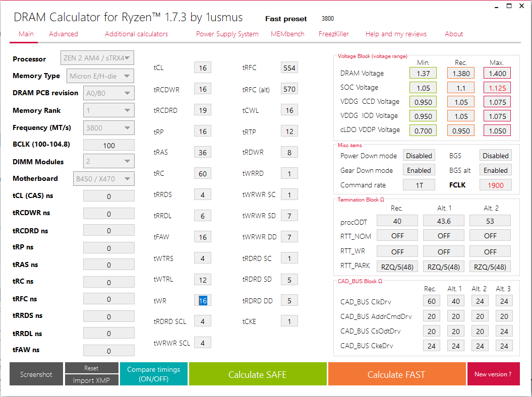This screenshot has width=532, height=397.
Task: Select SOC Voltage Max. 1.125
Action: click(x=497, y=88)
